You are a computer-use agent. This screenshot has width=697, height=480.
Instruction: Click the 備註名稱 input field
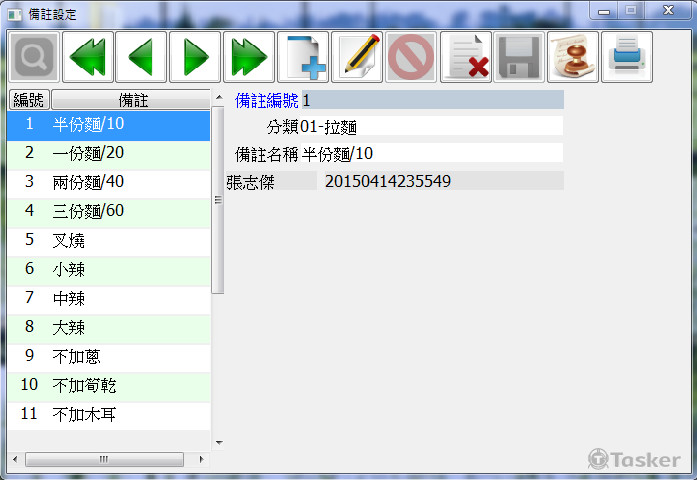pyautogui.click(x=432, y=153)
